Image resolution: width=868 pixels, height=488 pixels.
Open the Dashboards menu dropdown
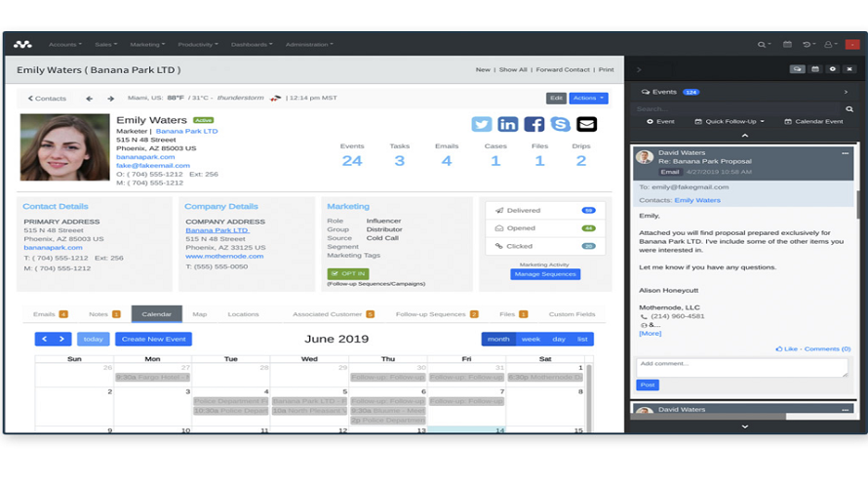pos(252,44)
